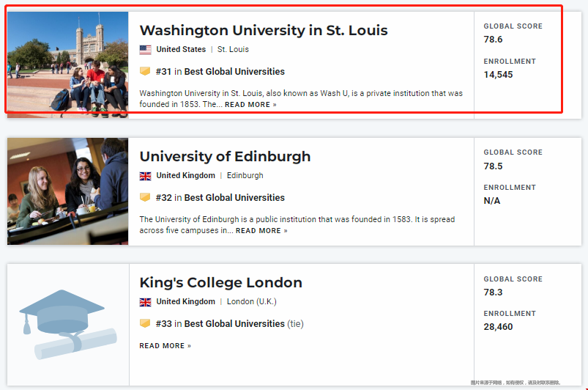
Task: Click the #32 ranking badge icon
Action: tap(145, 198)
